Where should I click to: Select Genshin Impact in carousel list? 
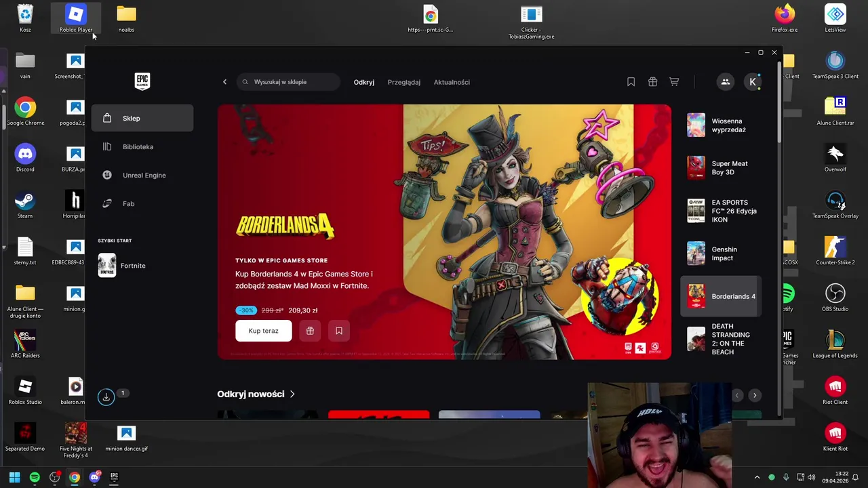(721, 253)
